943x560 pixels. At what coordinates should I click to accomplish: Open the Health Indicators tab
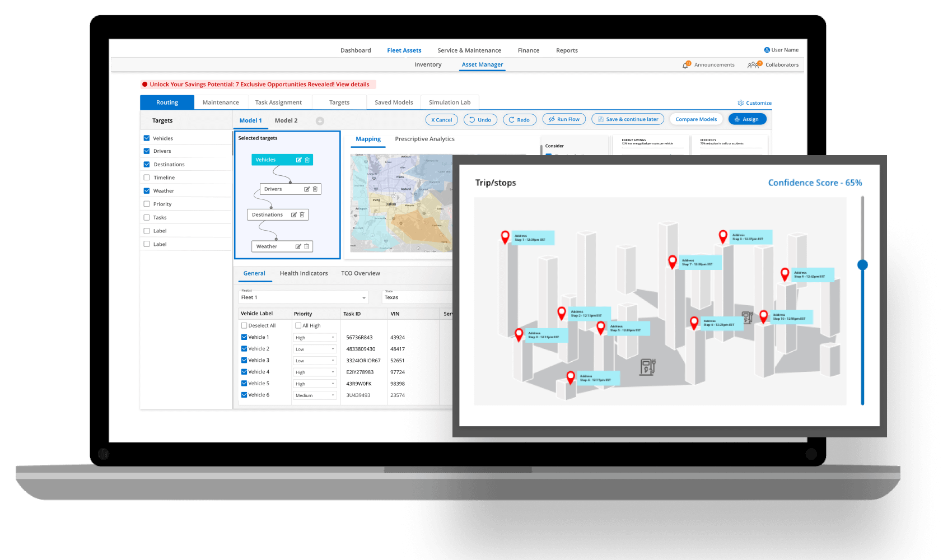(304, 273)
